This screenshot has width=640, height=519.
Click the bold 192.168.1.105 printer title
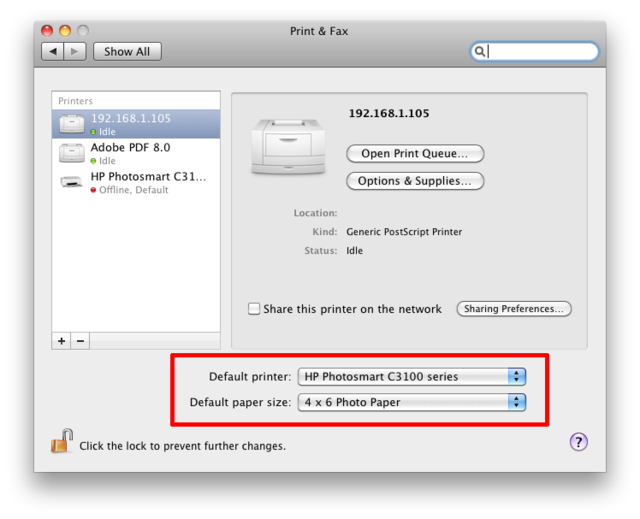[389, 113]
